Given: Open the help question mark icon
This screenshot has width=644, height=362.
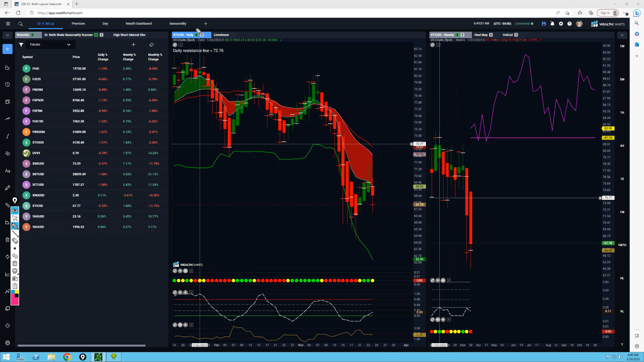Looking at the screenshot, I should (x=570, y=24).
